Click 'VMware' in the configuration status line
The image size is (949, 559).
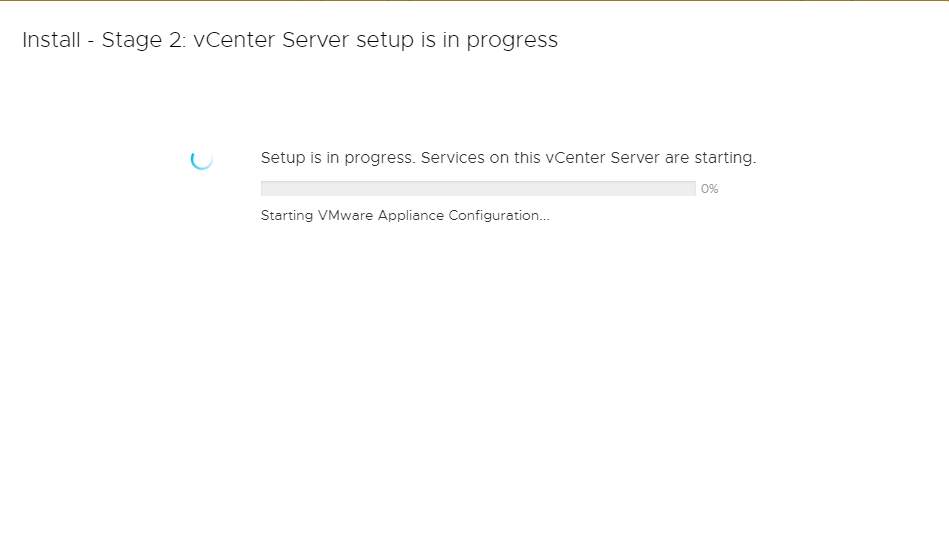[346, 215]
